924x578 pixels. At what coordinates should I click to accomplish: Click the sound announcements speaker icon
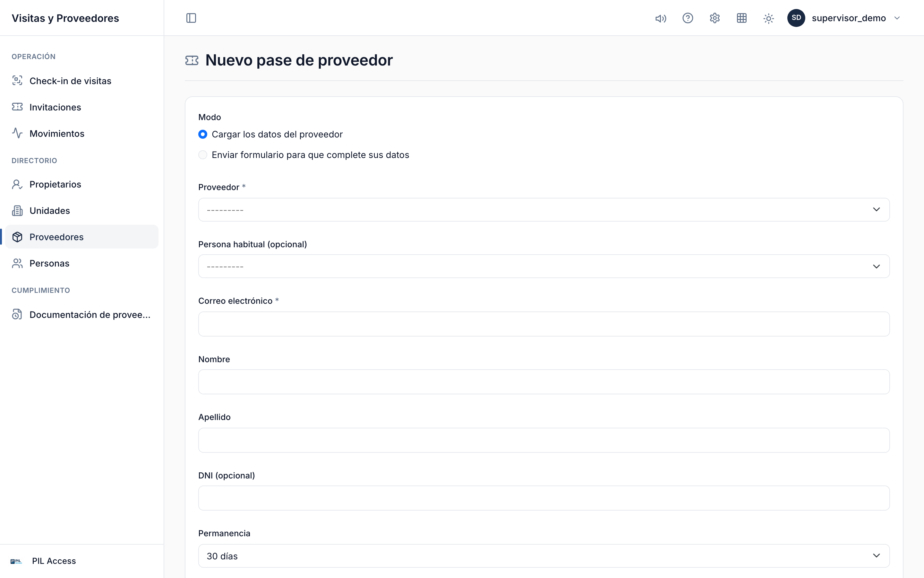coord(661,18)
